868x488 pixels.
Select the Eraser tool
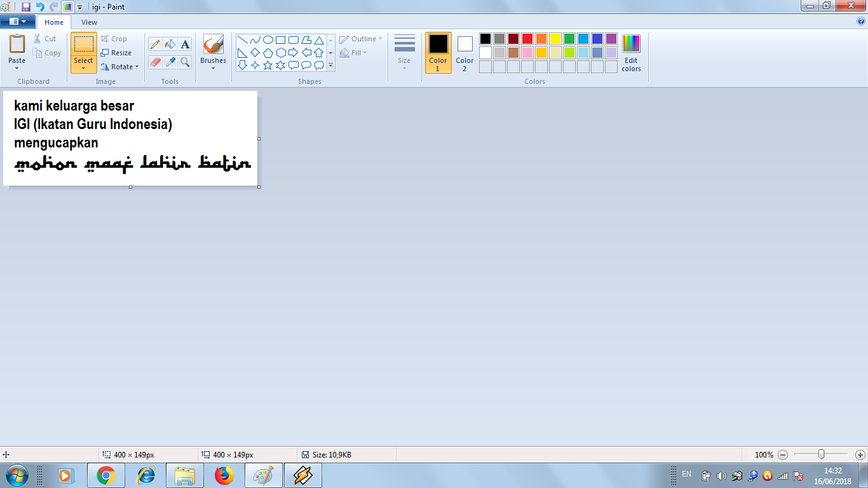[x=155, y=62]
